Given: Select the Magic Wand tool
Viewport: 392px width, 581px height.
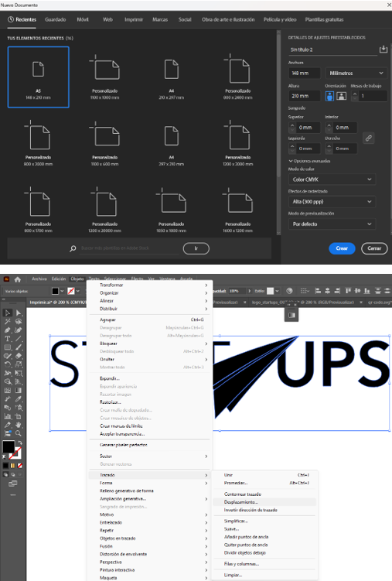Looking at the screenshot, I should tap(8, 321).
